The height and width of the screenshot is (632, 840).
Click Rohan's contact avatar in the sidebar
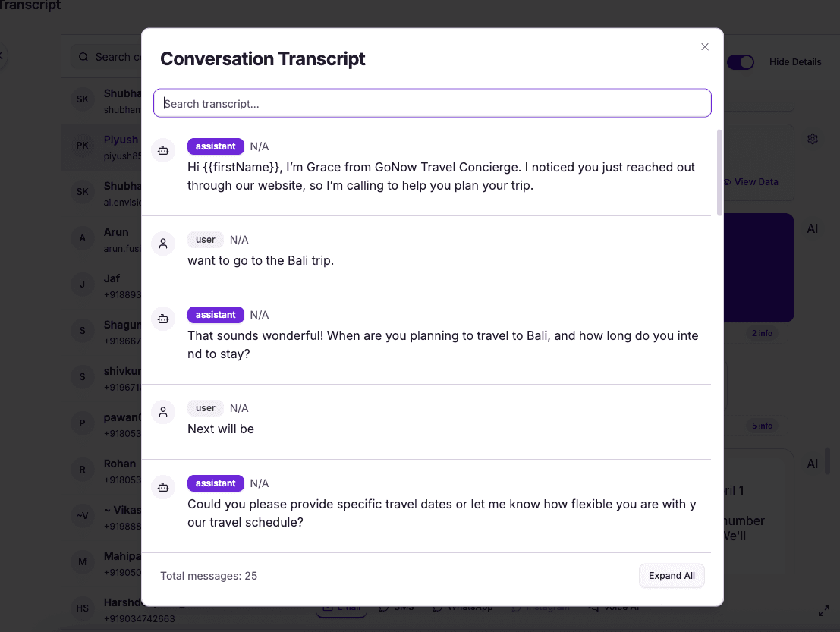tap(82, 470)
